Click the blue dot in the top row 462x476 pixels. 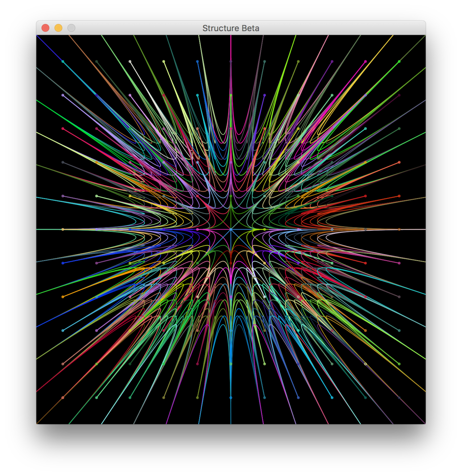click(x=197, y=62)
